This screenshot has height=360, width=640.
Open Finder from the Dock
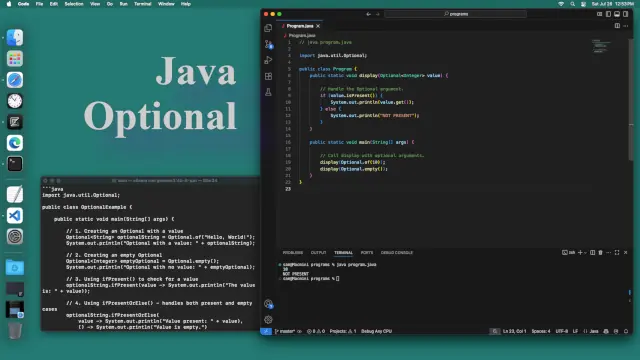[x=15, y=38]
